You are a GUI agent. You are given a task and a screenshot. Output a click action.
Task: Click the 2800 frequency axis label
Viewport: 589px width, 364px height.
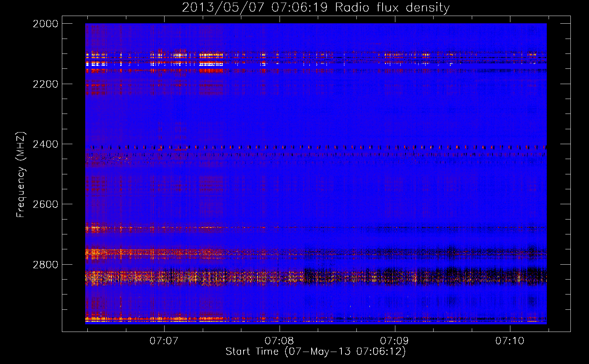(x=46, y=264)
